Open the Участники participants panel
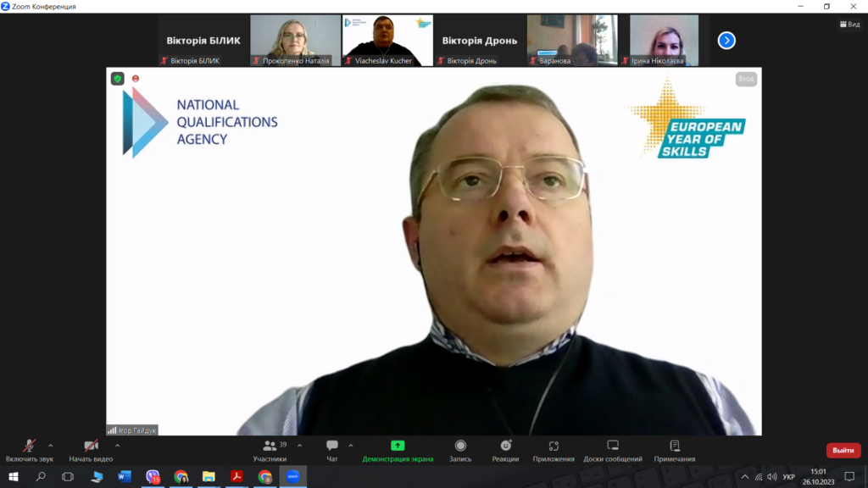Image resolution: width=868 pixels, height=488 pixels. click(270, 446)
